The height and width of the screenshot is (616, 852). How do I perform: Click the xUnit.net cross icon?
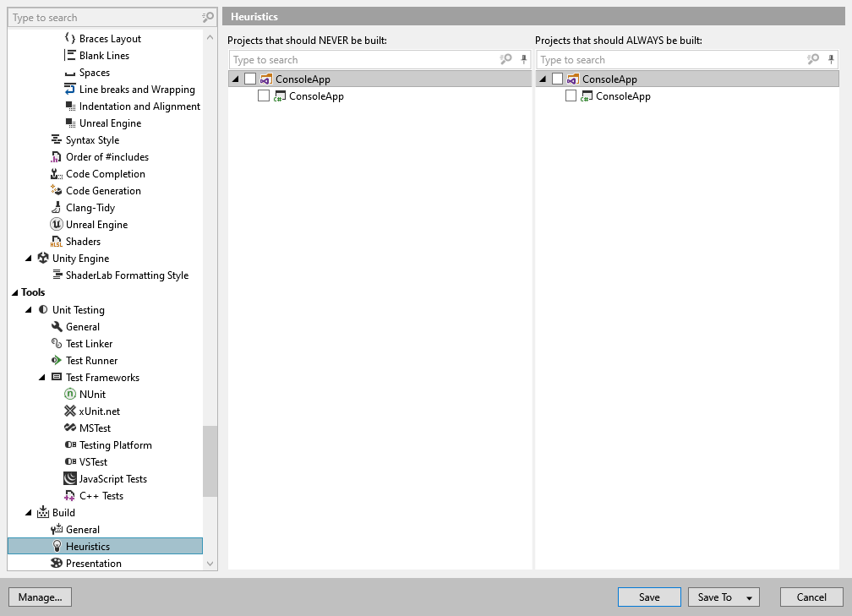coord(70,411)
